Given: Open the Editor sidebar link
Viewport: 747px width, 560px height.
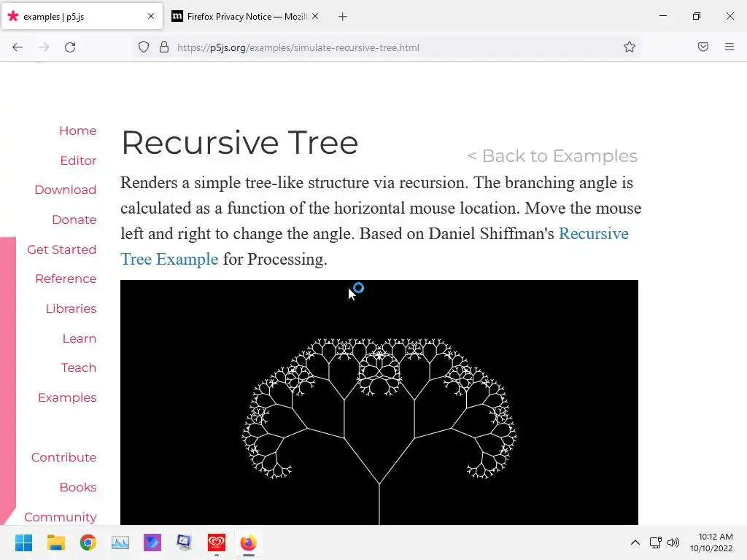Looking at the screenshot, I should (78, 160).
